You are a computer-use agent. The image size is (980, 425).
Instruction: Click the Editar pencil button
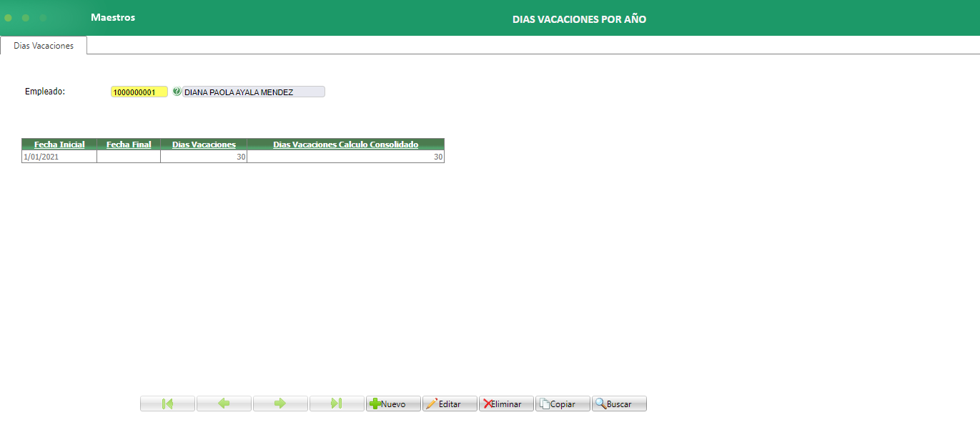(450, 404)
